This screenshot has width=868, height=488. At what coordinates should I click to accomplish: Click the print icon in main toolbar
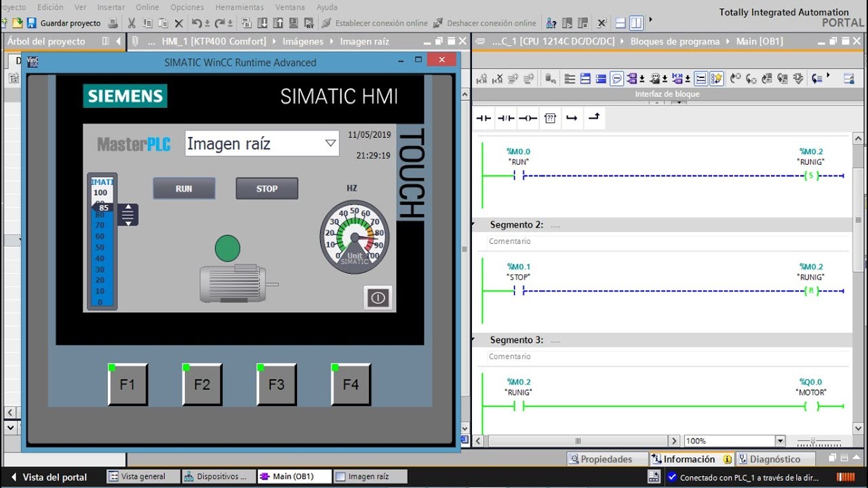113,23
